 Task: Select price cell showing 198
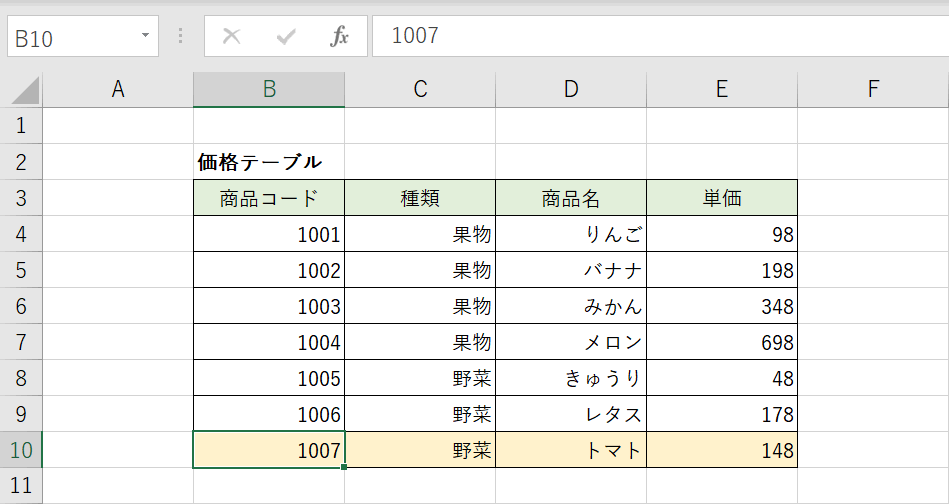point(722,270)
